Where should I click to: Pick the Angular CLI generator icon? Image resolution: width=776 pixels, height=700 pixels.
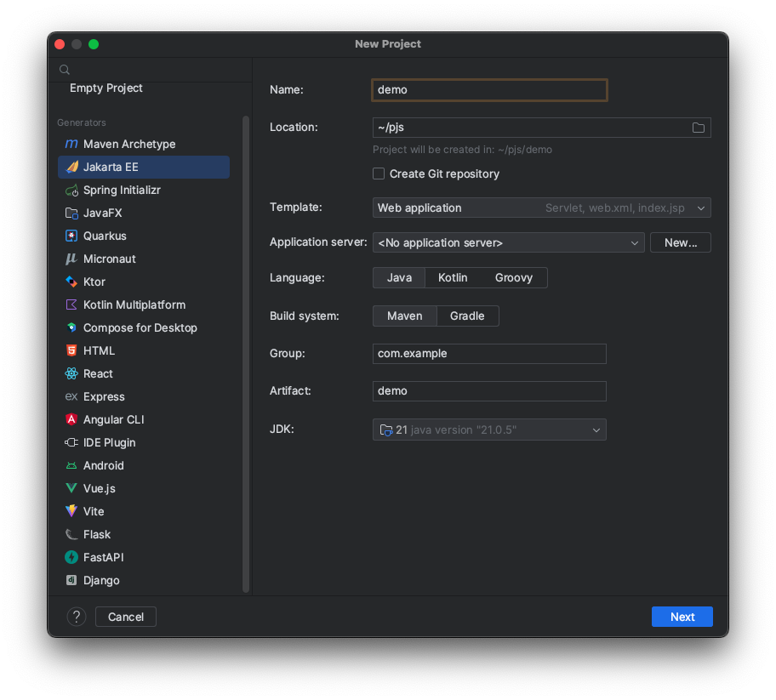click(x=72, y=420)
